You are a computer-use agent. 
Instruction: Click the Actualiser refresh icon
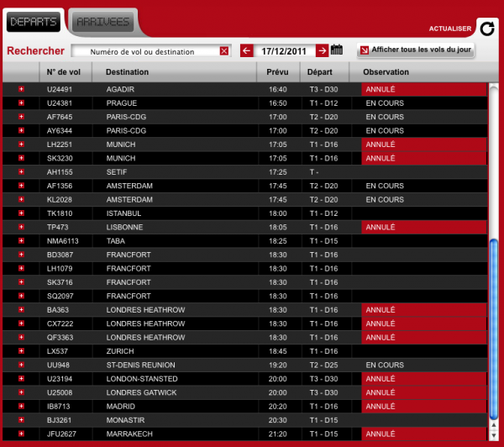point(486,29)
